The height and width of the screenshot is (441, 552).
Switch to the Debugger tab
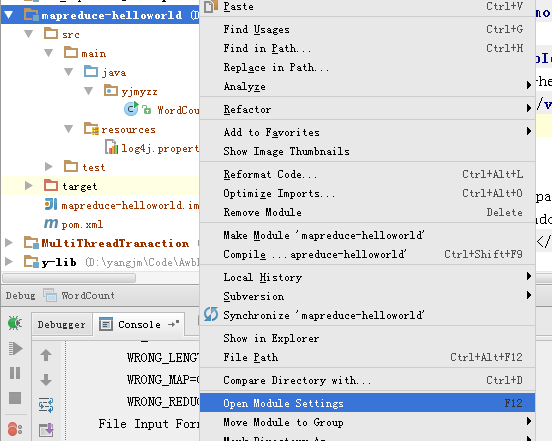(62, 324)
